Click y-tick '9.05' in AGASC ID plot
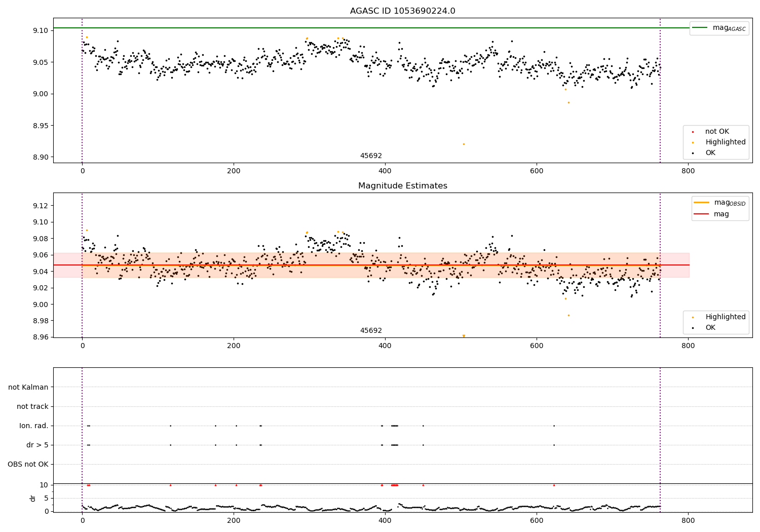760x532 pixels. tap(40, 62)
